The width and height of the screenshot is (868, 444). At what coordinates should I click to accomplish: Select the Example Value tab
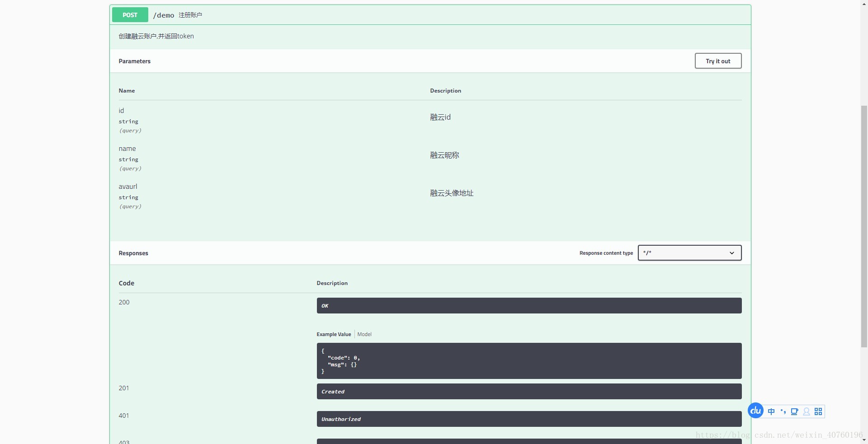point(334,334)
